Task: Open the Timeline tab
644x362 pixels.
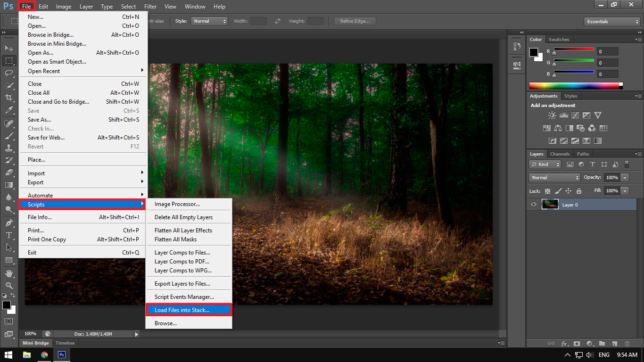Action: pyautogui.click(x=65, y=343)
